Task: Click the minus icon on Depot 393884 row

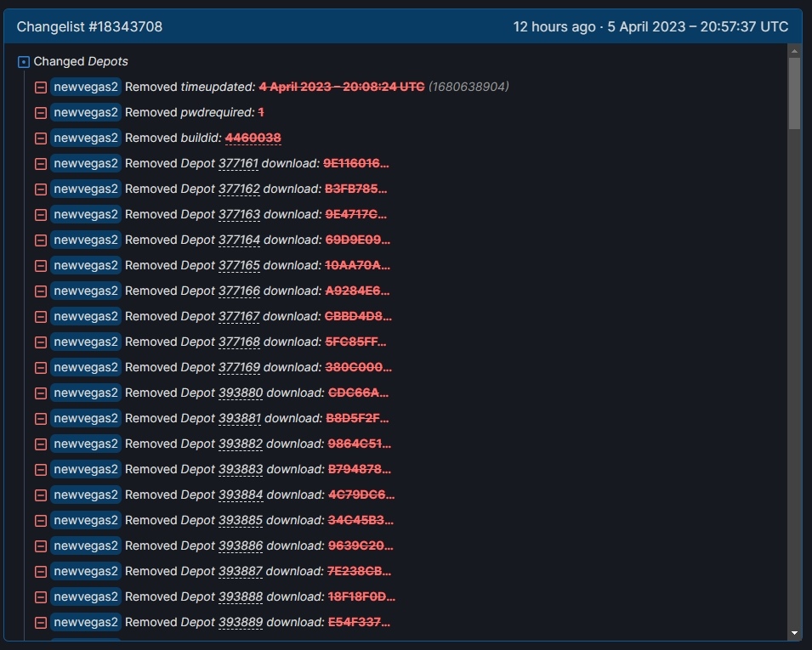Action: point(40,495)
